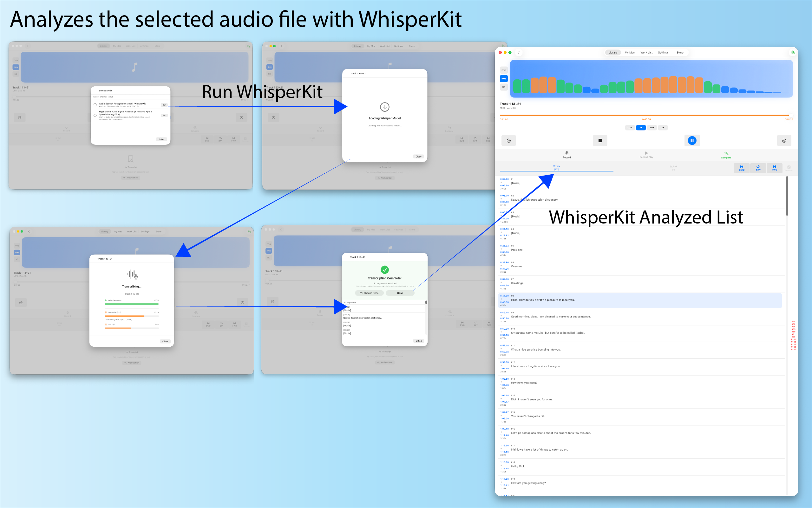The image size is (812, 508).
Task: Select the Freq visualizer mode in the player window
Action: [504, 70]
